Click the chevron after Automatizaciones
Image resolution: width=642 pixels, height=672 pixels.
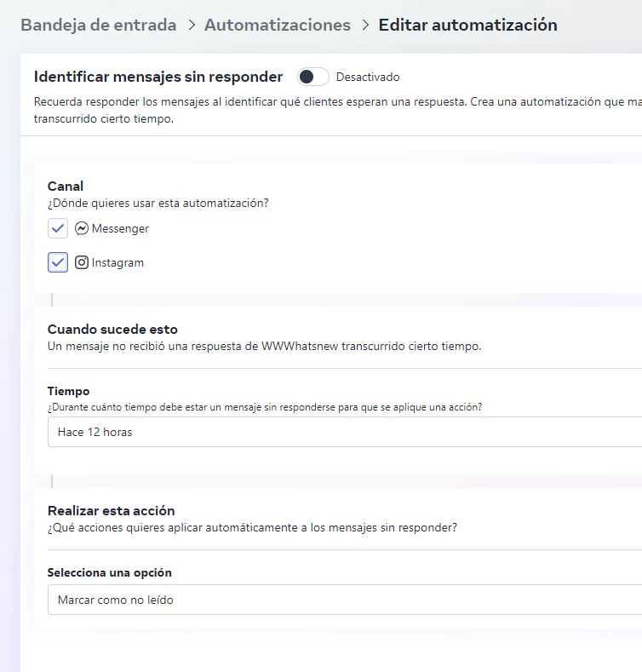pos(365,26)
